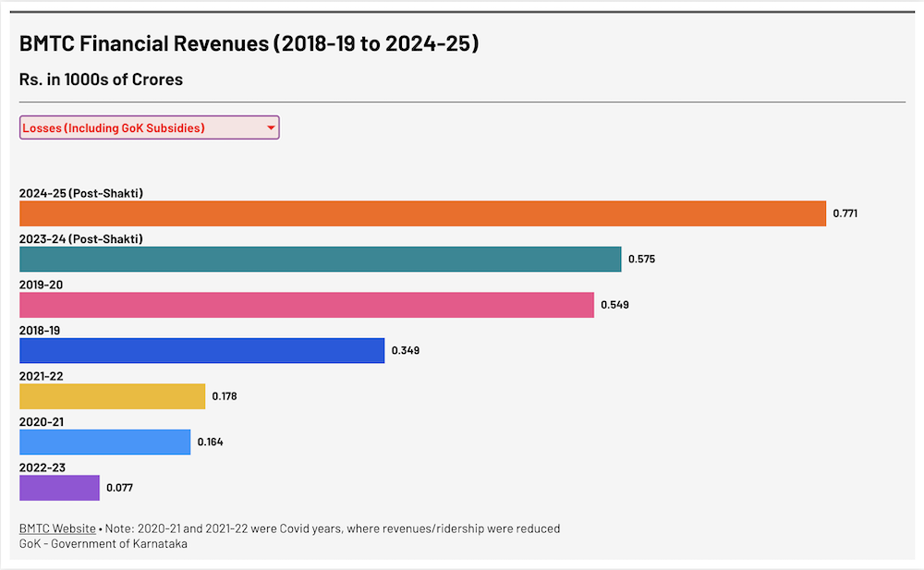This screenshot has height=570, width=924.
Task: Click the Rs. in 1000s of Crores subtitle
Action: click(101, 79)
